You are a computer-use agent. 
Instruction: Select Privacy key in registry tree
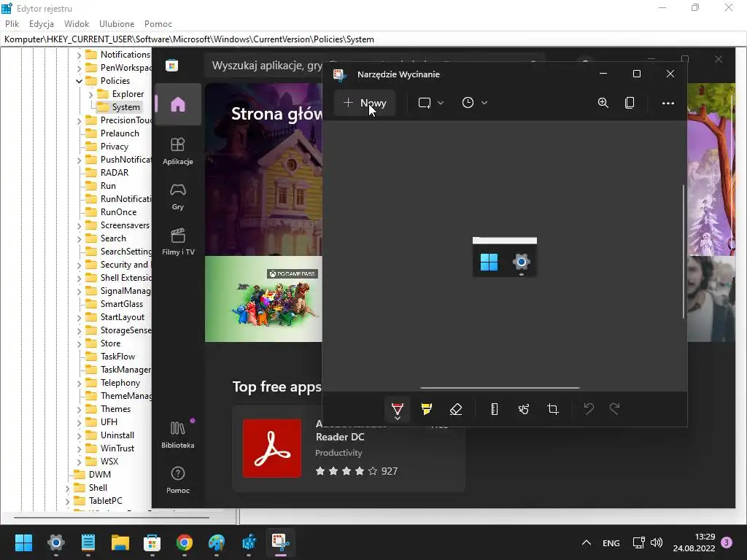[115, 147]
